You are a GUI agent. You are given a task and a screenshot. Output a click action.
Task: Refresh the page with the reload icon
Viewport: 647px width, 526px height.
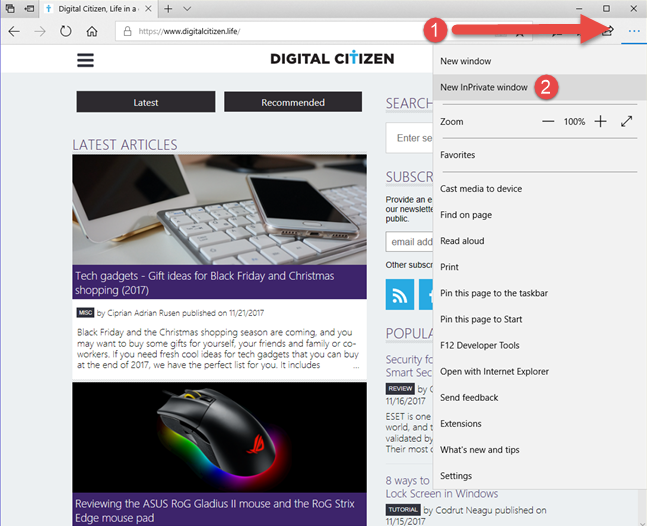click(x=66, y=31)
